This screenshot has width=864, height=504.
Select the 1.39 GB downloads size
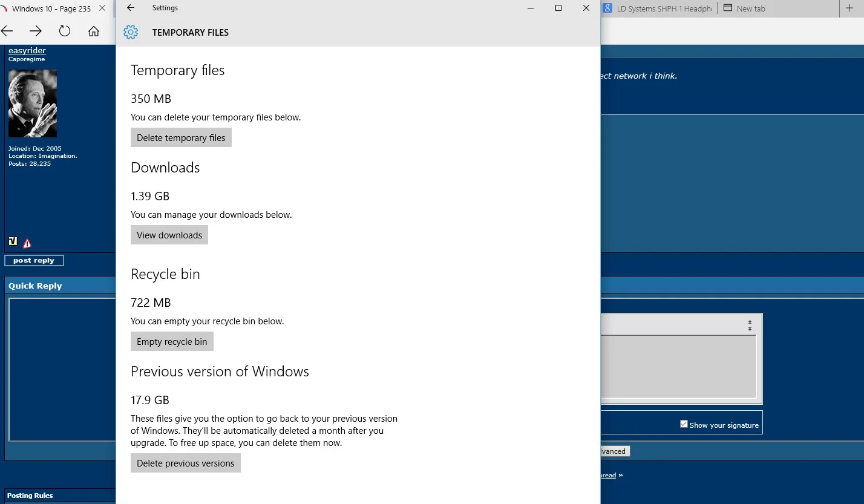(150, 196)
